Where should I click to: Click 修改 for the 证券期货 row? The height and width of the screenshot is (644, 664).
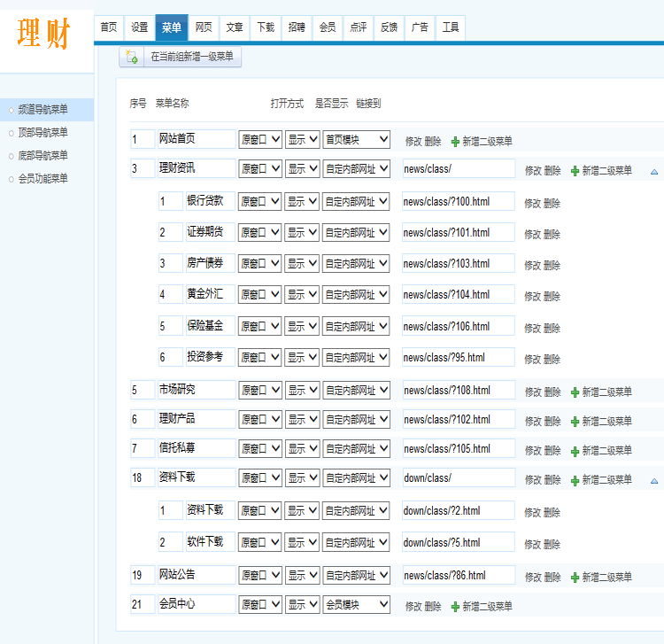[x=532, y=234]
